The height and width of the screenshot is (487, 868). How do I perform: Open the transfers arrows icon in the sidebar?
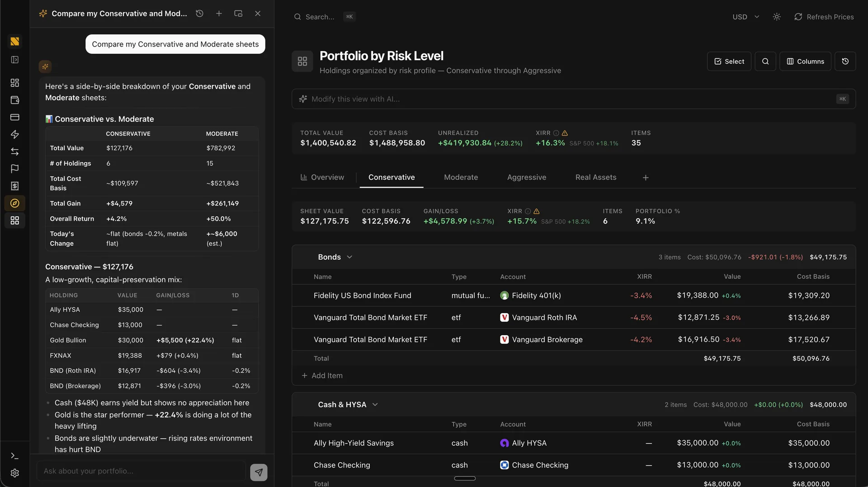pyautogui.click(x=15, y=151)
